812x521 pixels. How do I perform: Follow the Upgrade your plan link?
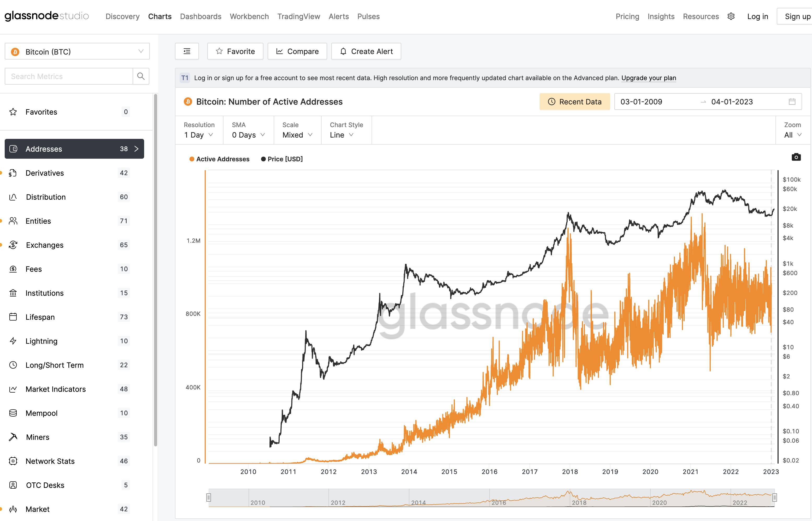649,78
